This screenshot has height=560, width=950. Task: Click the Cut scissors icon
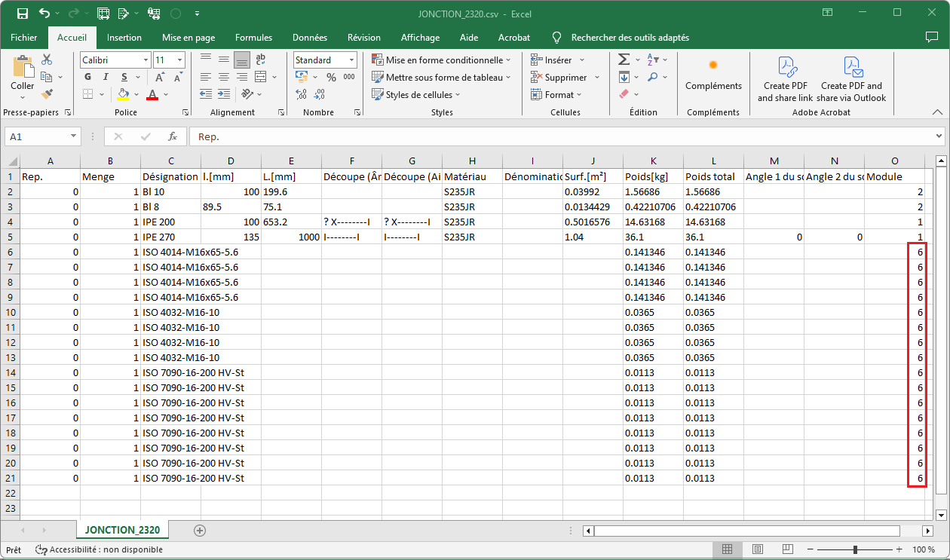tap(47, 60)
